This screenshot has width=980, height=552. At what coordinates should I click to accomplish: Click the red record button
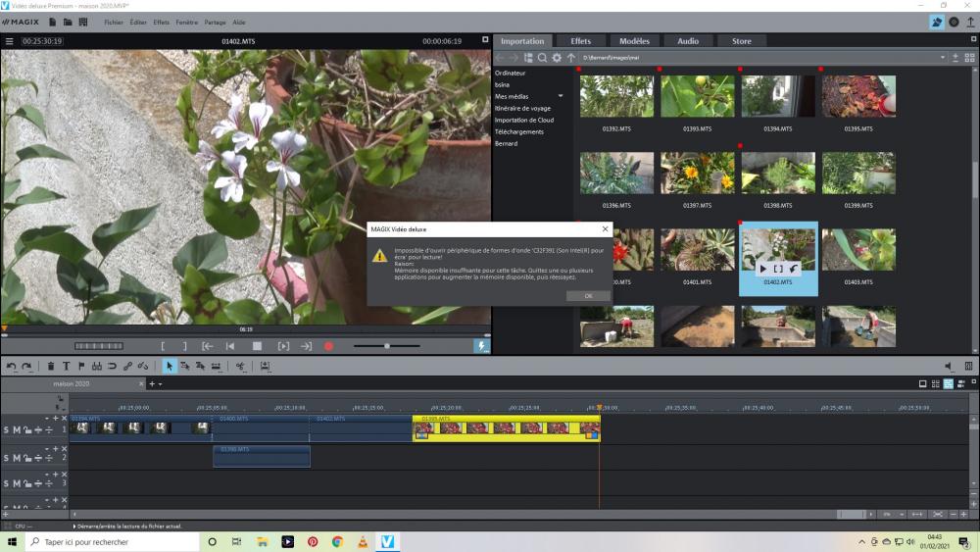coord(329,346)
